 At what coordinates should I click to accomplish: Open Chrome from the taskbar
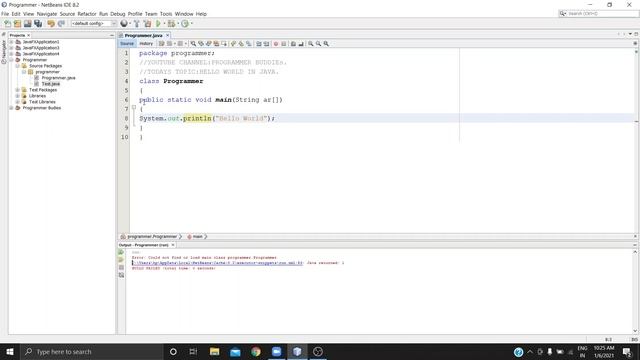coord(256,351)
